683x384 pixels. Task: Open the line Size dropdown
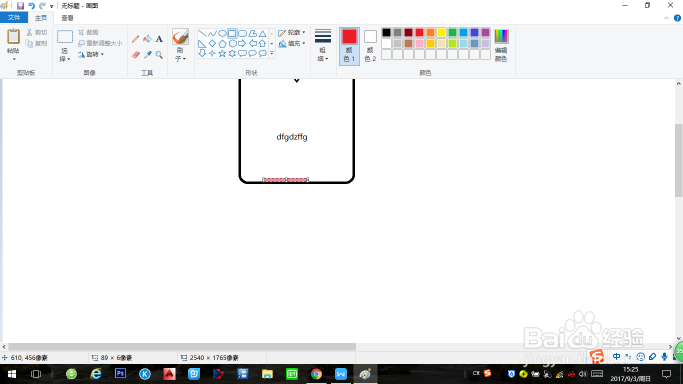(323, 46)
